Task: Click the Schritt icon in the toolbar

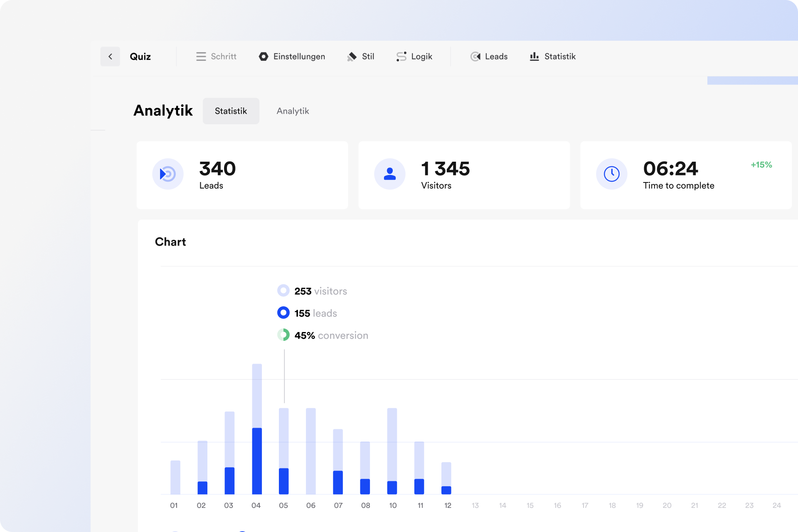Action: point(201,57)
